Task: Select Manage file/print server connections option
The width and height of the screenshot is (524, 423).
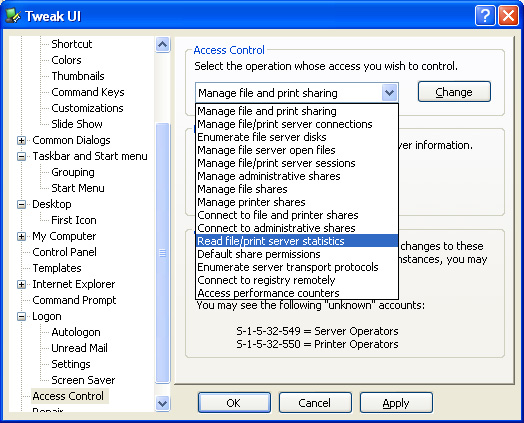Action: coord(297,124)
